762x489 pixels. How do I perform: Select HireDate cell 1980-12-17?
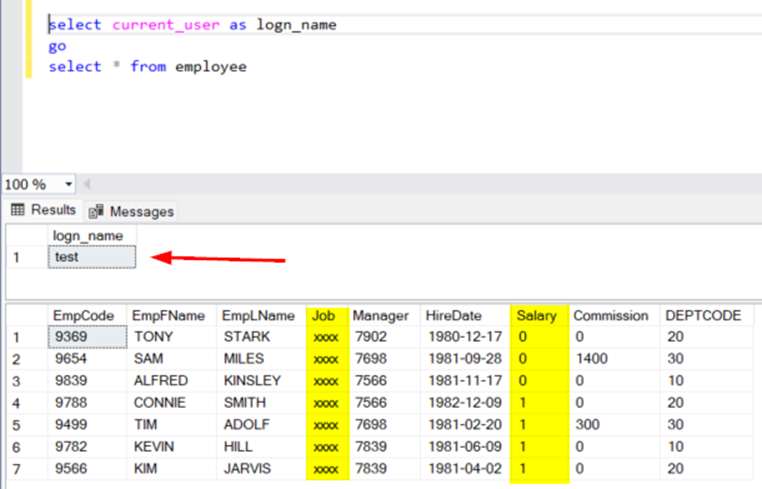click(x=466, y=337)
